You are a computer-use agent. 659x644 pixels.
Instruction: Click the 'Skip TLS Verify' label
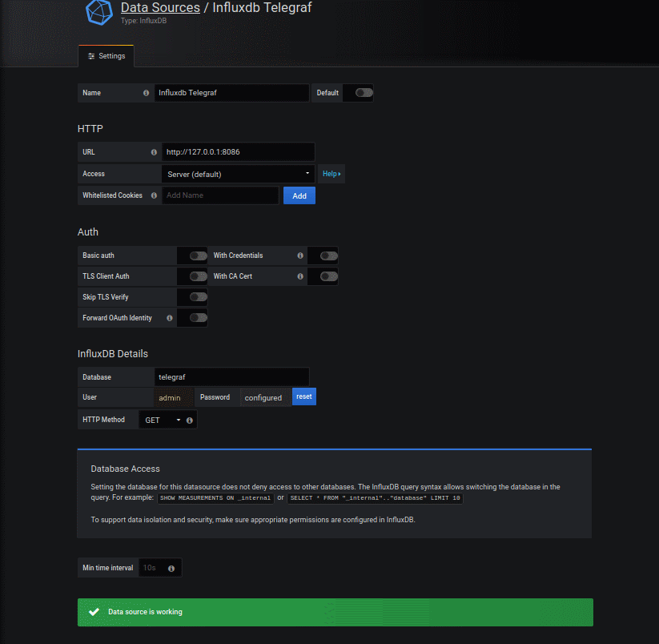point(106,297)
